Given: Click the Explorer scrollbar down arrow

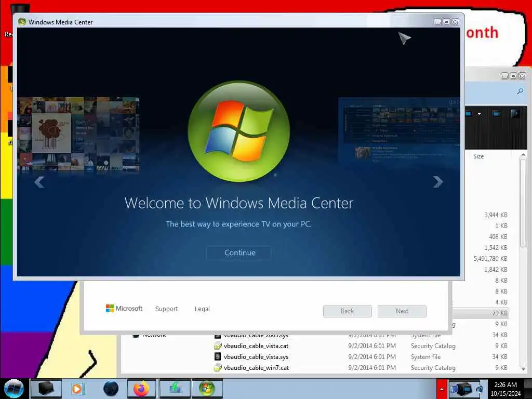Looking at the screenshot, I should pos(523,368).
